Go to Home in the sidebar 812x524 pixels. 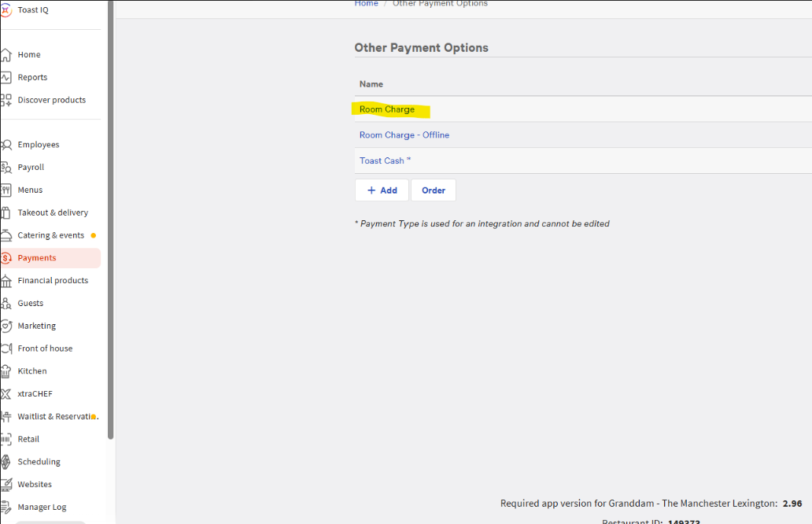pos(29,54)
